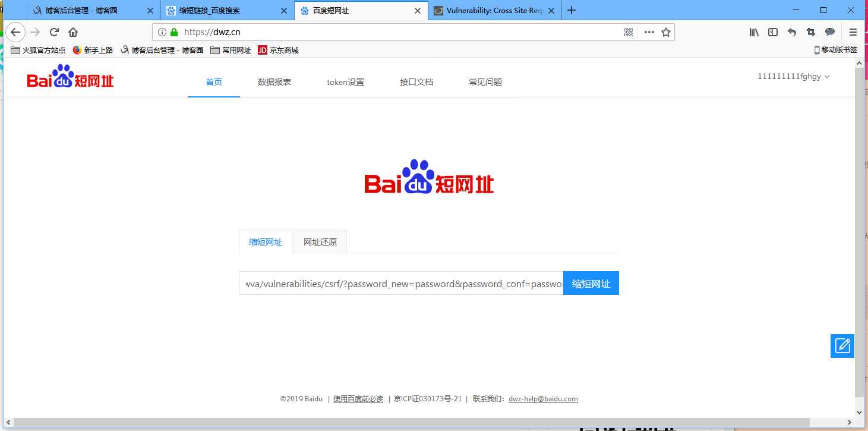Screen dimensions: 868x431
Task: Maximize the Firefox window
Action: pos(823,10)
